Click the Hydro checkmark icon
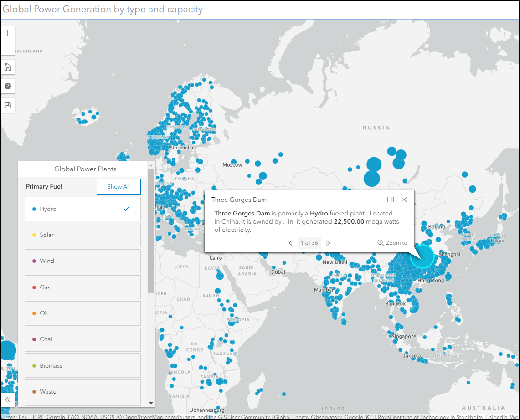 126,209
